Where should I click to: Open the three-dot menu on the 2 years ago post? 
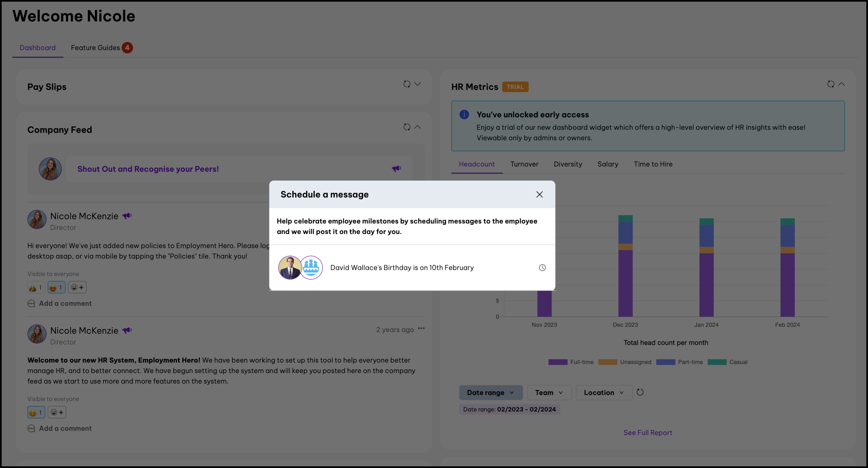[421, 328]
